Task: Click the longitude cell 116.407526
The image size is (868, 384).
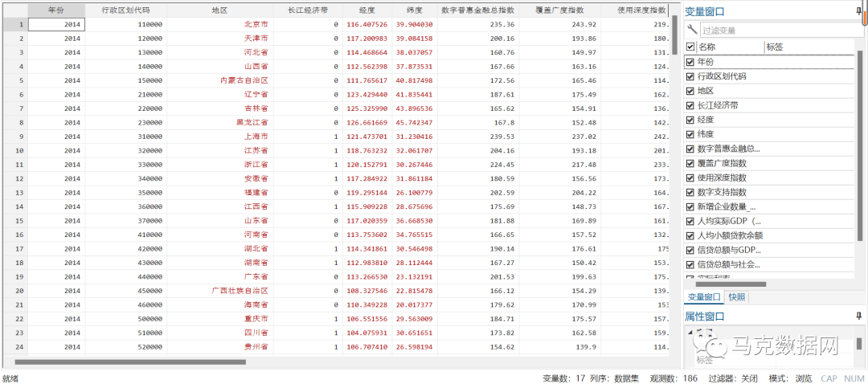Action: click(x=367, y=24)
